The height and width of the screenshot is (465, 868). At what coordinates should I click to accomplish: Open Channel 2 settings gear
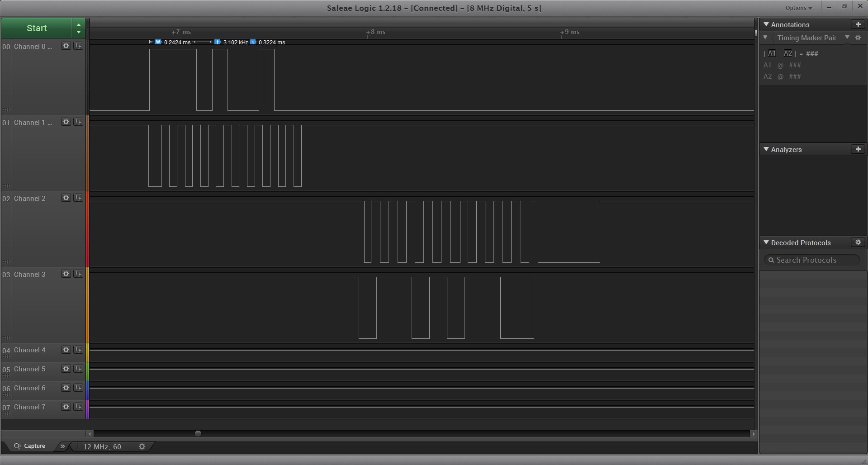point(66,198)
